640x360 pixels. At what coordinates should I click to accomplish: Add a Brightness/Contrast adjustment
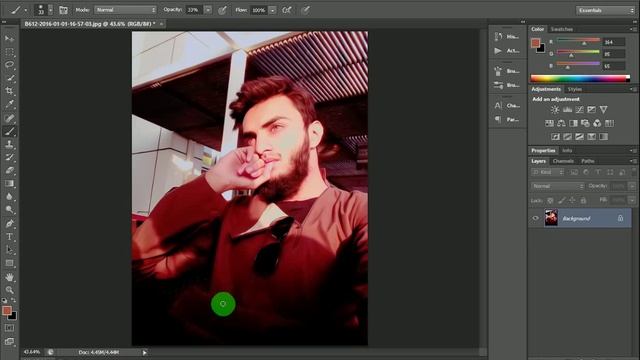555,110
